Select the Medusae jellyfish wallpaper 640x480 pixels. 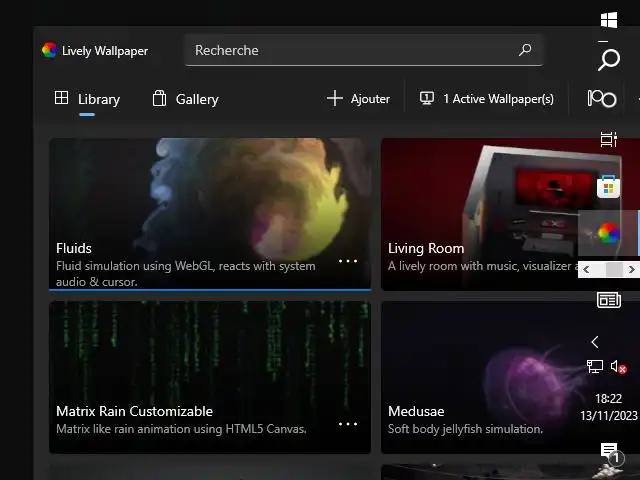click(480, 377)
